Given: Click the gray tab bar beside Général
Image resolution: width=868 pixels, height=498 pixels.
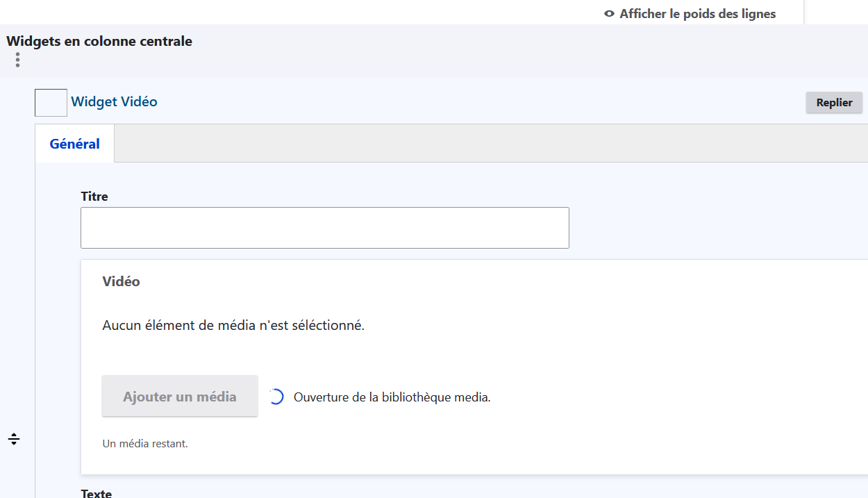Looking at the screenshot, I should click(486, 144).
